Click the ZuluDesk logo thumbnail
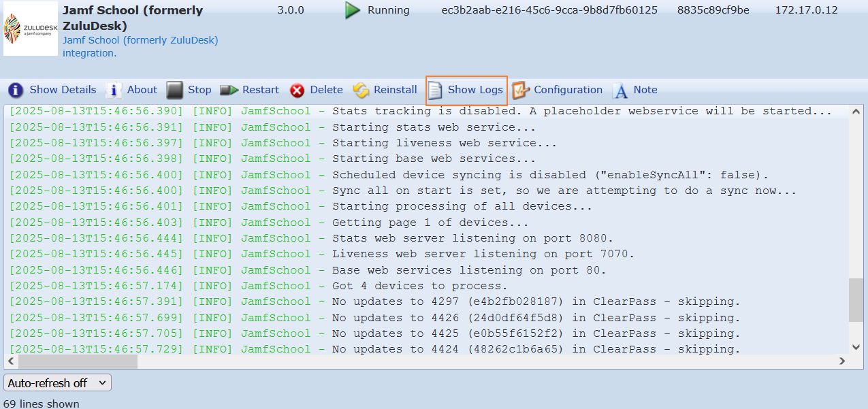868x409 pixels. tap(31, 29)
